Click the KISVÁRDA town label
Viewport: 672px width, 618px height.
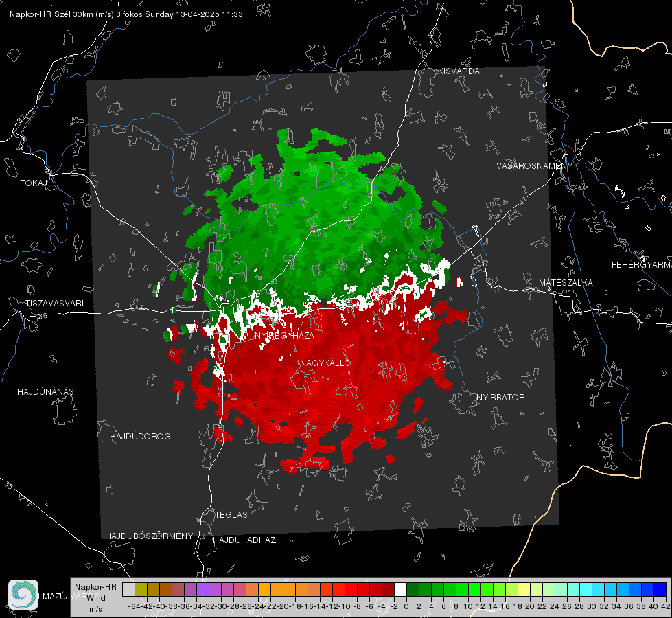click(459, 71)
